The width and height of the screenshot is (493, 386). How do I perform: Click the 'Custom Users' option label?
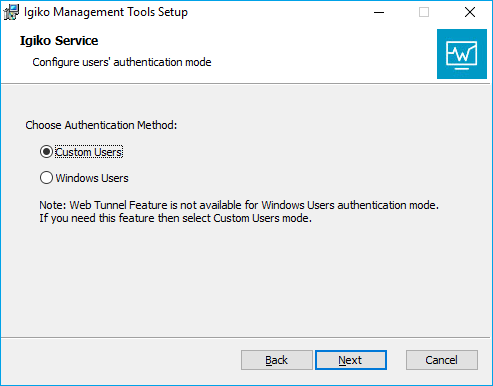tap(89, 152)
